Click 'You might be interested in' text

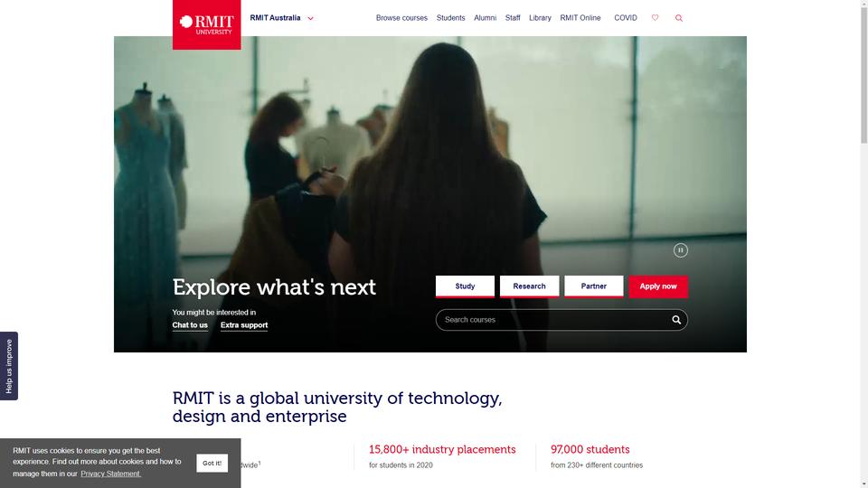(x=214, y=313)
